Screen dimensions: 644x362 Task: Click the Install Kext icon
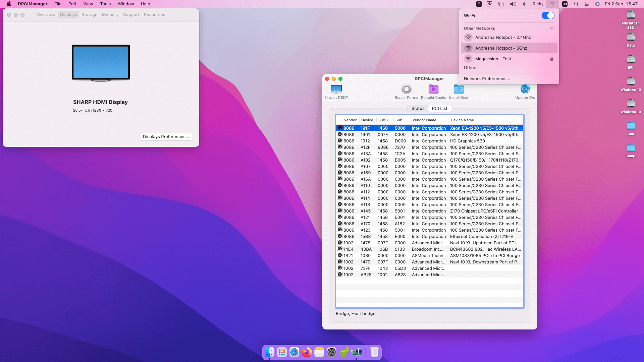coord(459,89)
